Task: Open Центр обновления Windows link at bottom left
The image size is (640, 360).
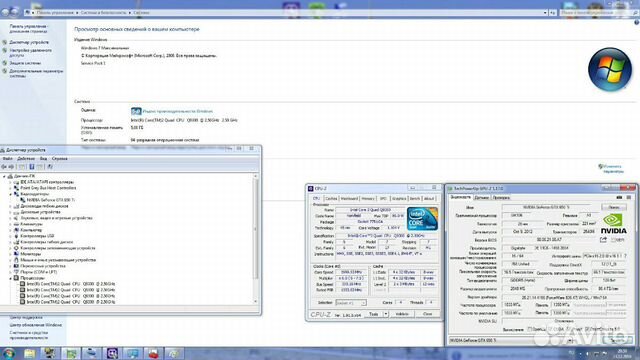Action: 36,325
